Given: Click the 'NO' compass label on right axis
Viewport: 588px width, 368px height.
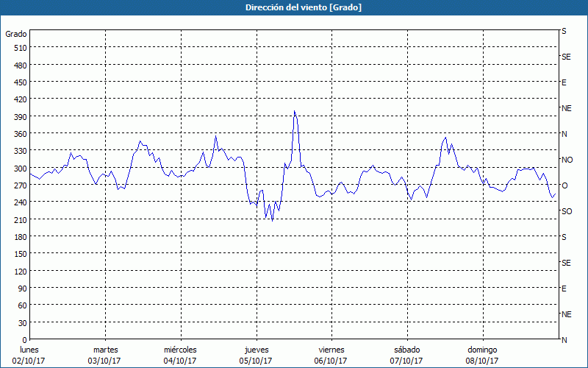Looking at the screenshot, I should point(567,160).
